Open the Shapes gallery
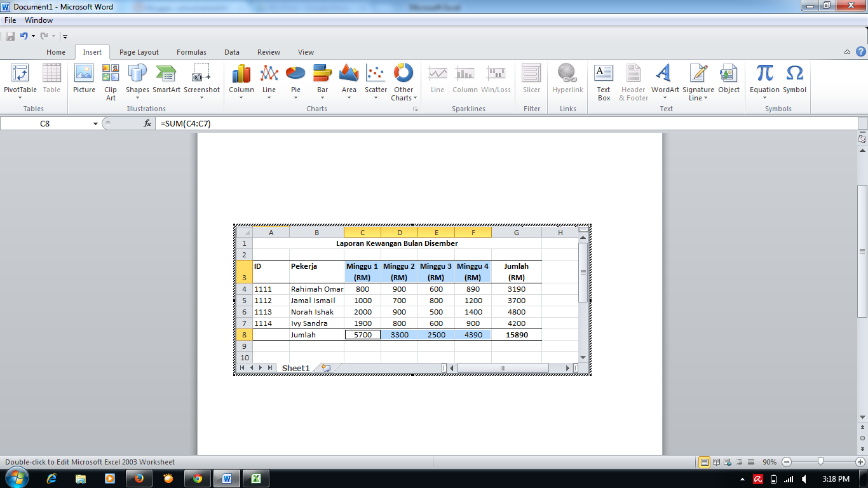Image resolution: width=868 pixels, height=488 pixels. tap(137, 81)
